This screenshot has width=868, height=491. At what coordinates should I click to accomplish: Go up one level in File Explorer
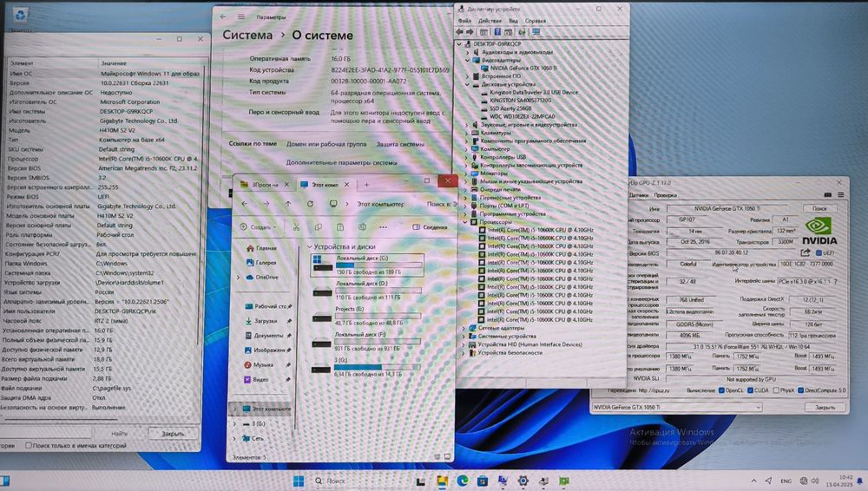(288, 204)
